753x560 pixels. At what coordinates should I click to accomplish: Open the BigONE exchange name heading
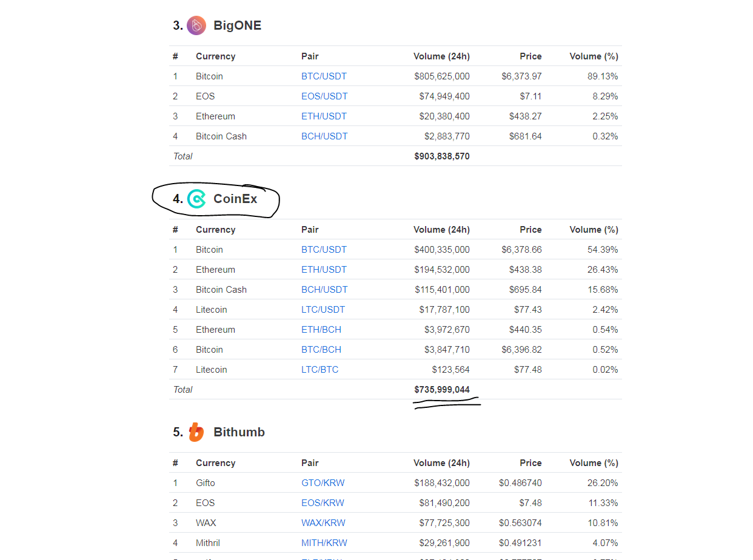coord(237,25)
